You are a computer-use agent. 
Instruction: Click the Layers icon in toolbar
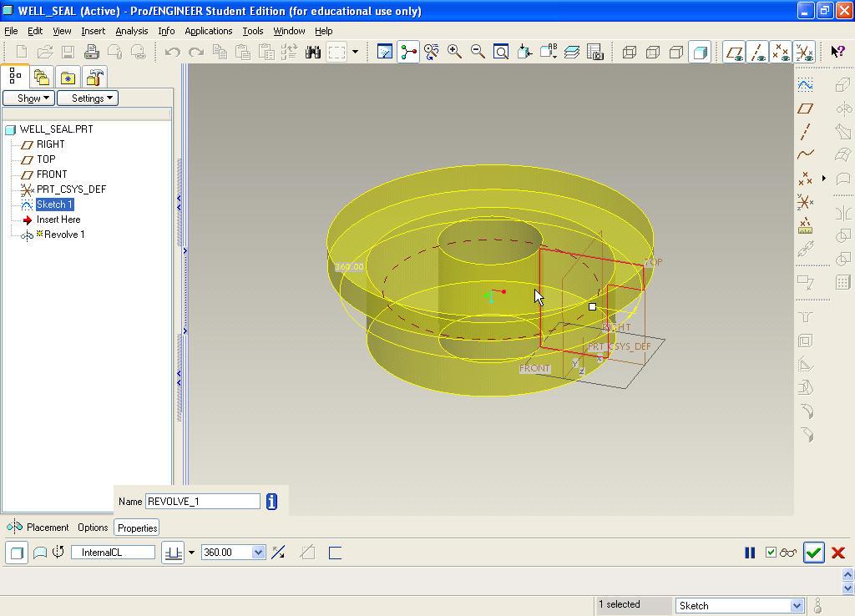point(571,52)
